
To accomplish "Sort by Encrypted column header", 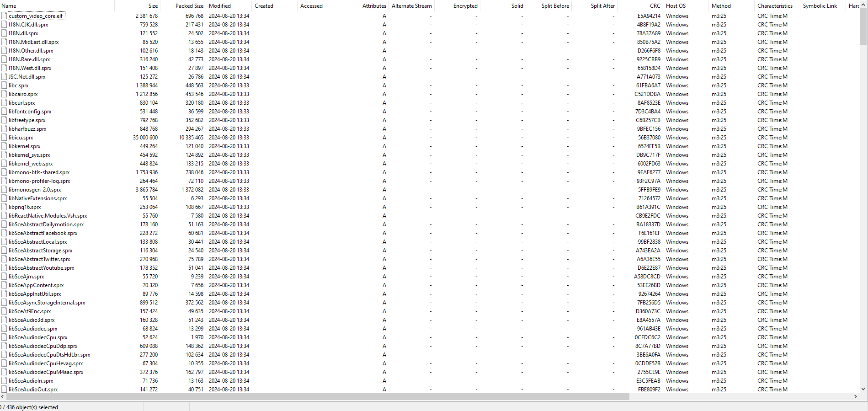I will [457, 6].
